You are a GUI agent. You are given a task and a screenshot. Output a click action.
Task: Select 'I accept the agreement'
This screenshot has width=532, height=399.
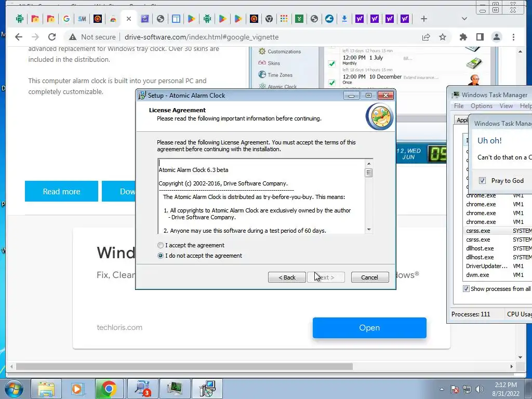[161, 245]
